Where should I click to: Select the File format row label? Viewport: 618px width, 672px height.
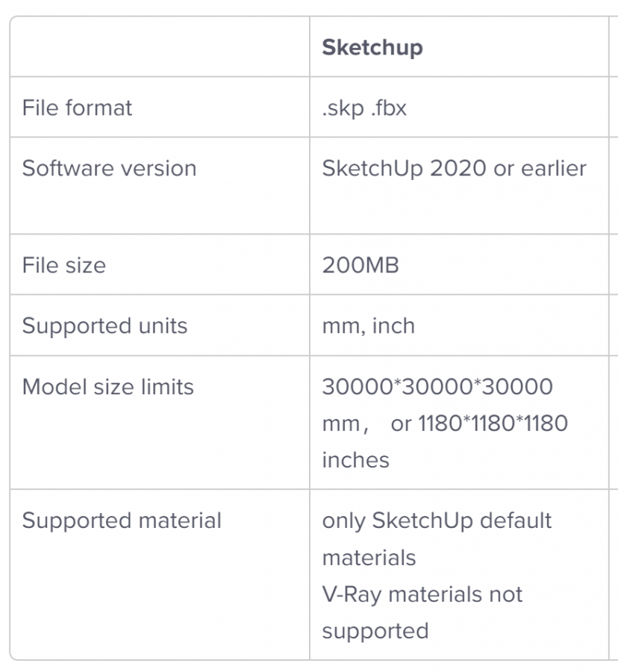tap(77, 108)
